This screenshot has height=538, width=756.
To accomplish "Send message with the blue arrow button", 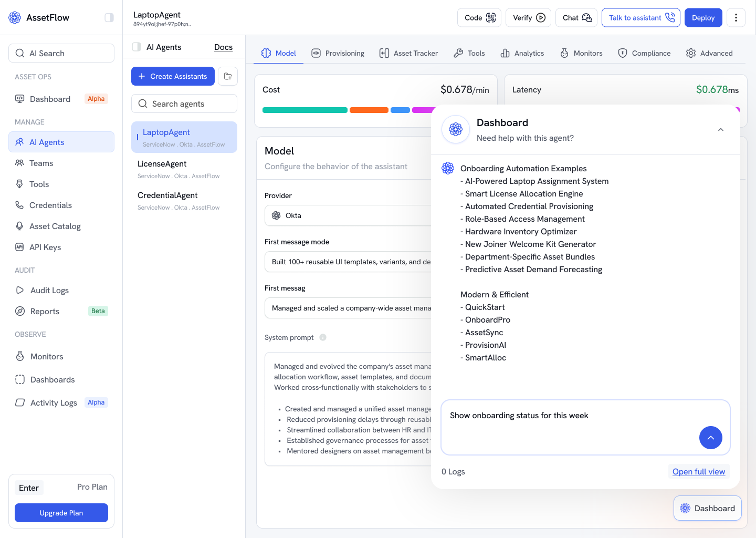I will (710, 438).
